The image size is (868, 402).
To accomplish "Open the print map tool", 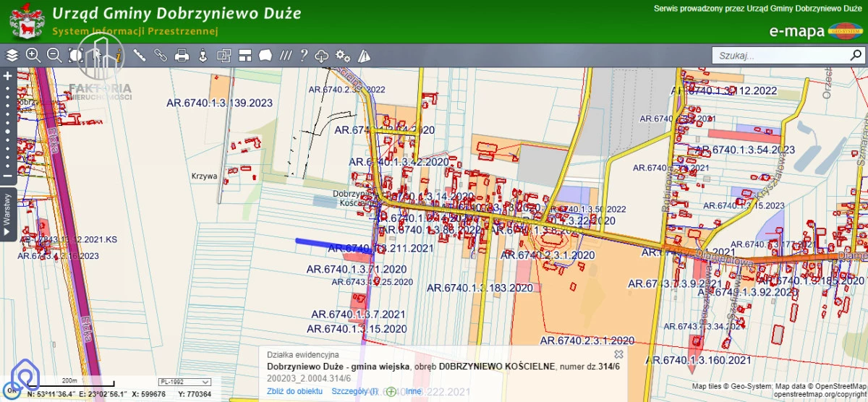I will coord(182,55).
